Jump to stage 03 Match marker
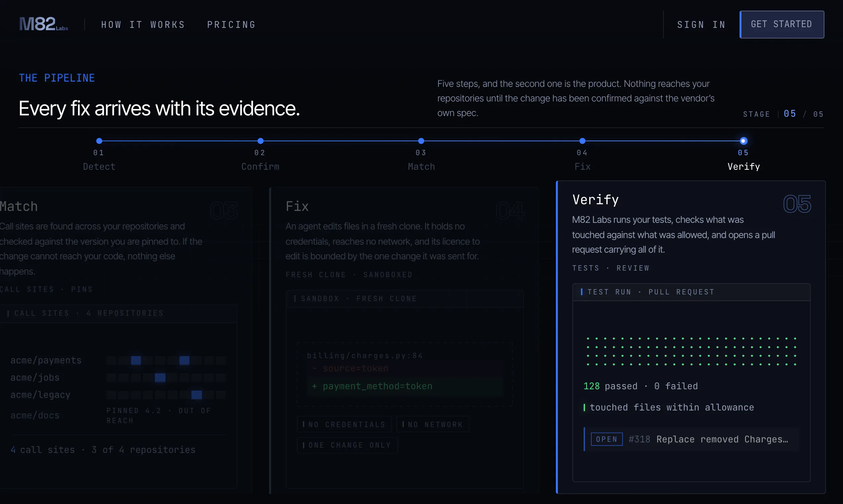The width and height of the screenshot is (843, 504). click(x=421, y=141)
